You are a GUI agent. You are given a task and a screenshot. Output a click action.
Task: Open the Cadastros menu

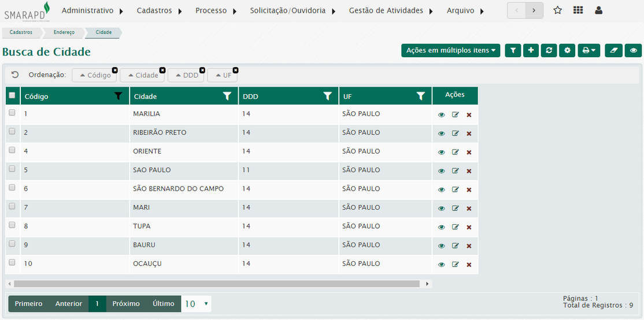click(159, 10)
